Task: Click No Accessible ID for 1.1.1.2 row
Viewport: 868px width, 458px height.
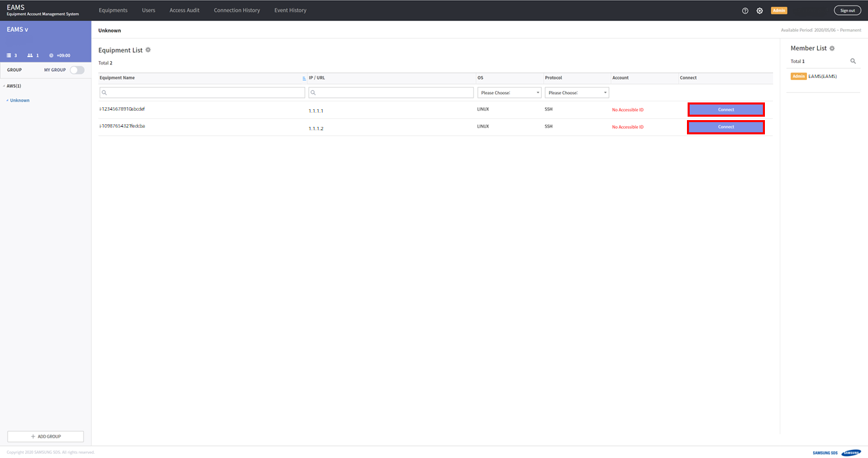Action: [x=628, y=127]
